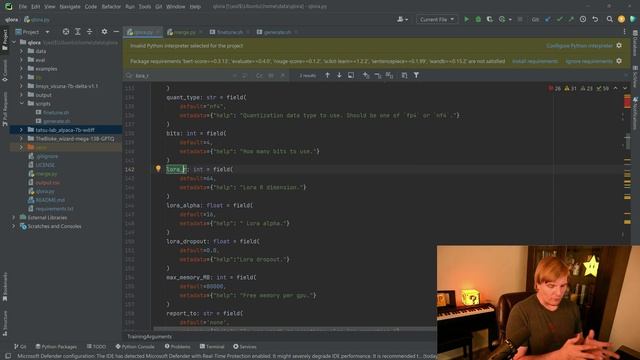Open gear beside Ignore requirements
The width and height of the screenshot is (640, 360).
click(619, 61)
